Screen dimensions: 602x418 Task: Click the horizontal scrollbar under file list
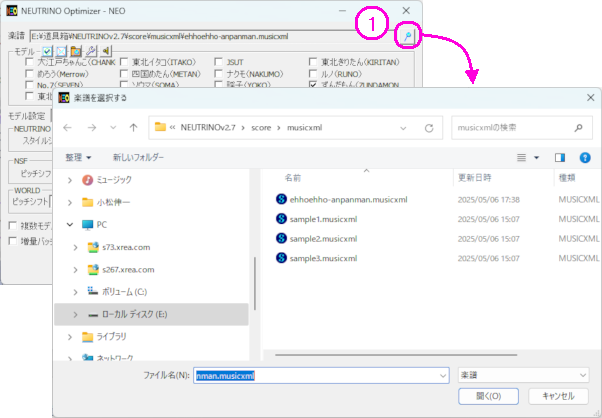[396, 355]
